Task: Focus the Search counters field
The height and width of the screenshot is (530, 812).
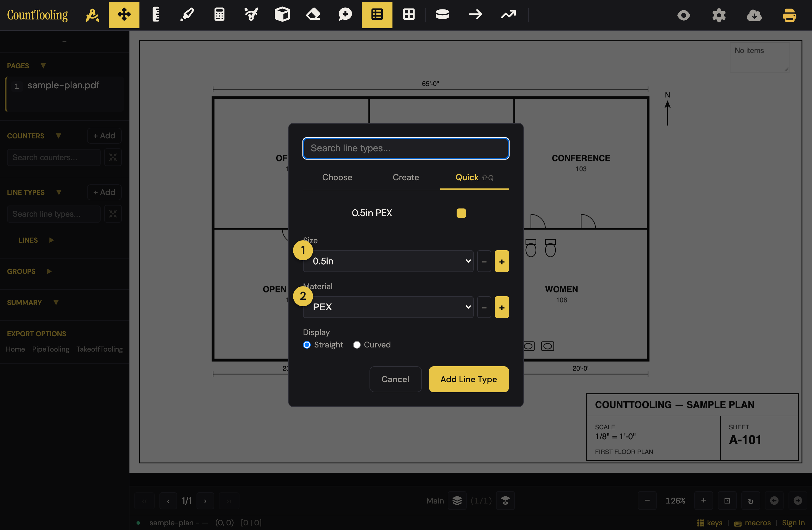Action: pyautogui.click(x=54, y=158)
